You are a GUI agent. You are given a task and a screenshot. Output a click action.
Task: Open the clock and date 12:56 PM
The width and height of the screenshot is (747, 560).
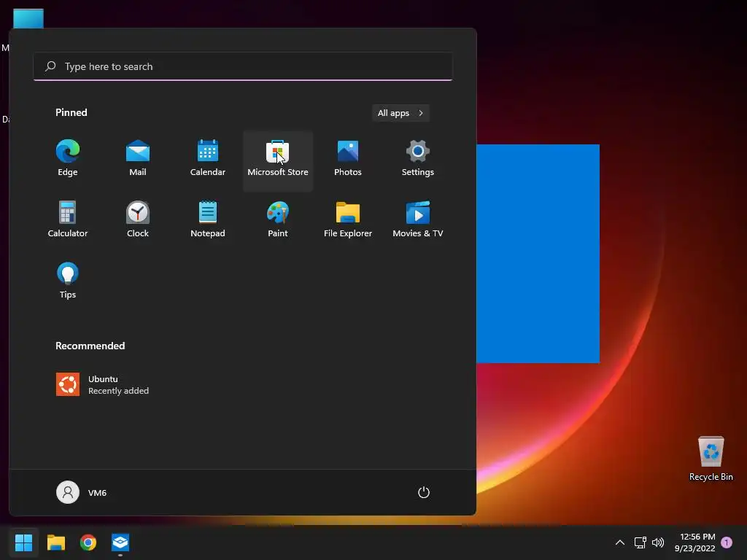coord(694,542)
